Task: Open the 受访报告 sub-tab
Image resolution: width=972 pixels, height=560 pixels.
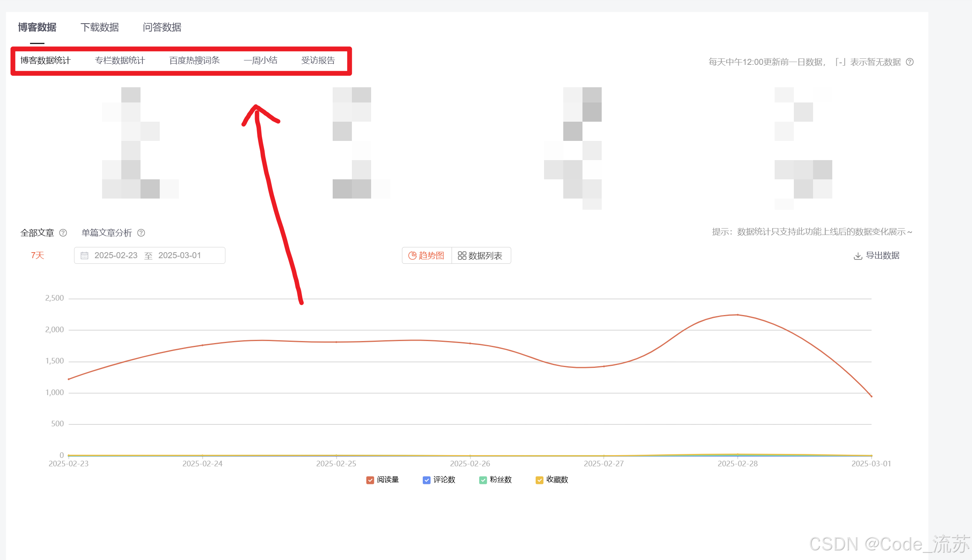Action: pos(318,60)
